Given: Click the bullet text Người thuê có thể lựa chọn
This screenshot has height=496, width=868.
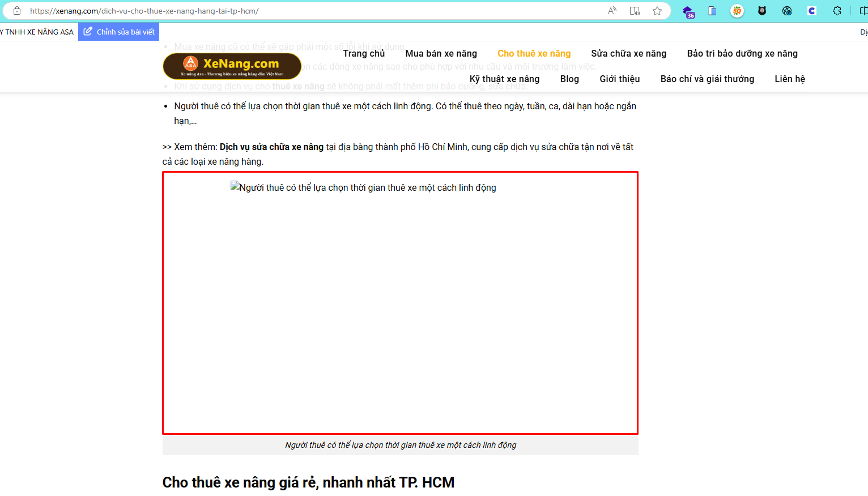Looking at the screenshot, I should 405,113.
